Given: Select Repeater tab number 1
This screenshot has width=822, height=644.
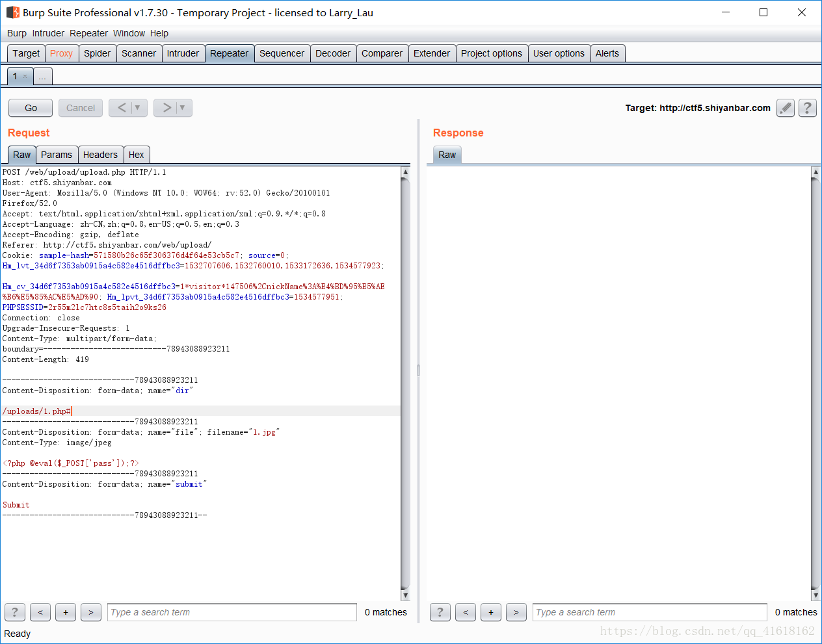Looking at the screenshot, I should (x=15, y=76).
